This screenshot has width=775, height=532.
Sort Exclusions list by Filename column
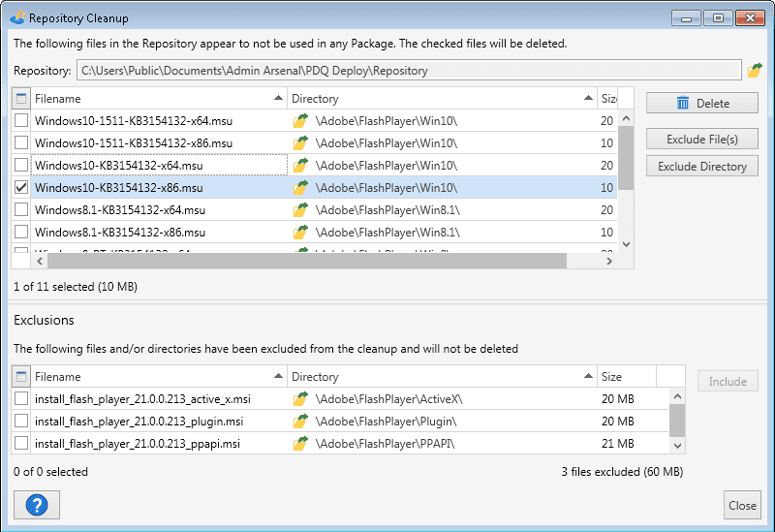[x=159, y=377]
